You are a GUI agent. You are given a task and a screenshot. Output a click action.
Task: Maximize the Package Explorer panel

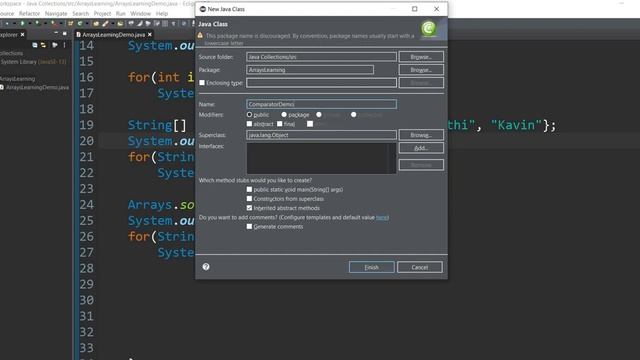[64, 33]
